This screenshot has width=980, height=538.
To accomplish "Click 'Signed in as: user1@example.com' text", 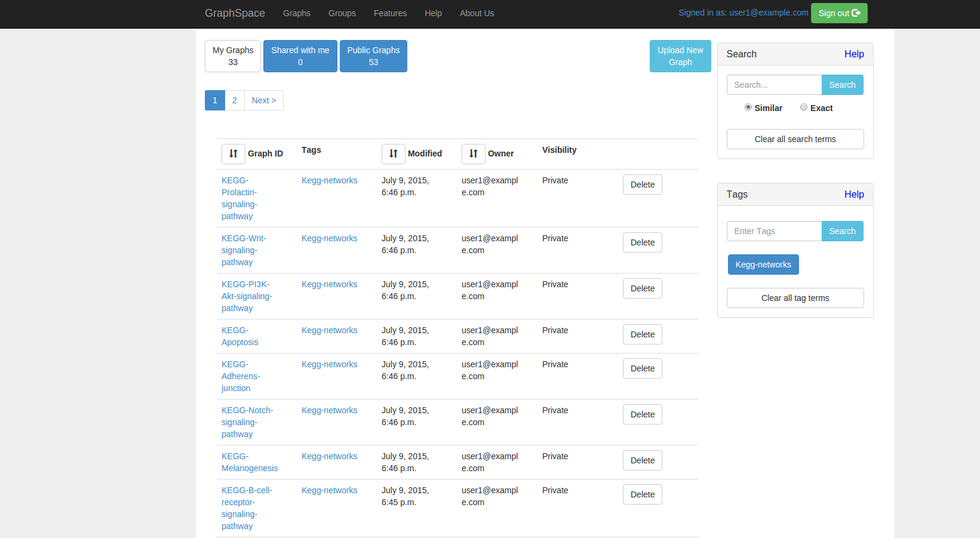I will pyautogui.click(x=744, y=13).
